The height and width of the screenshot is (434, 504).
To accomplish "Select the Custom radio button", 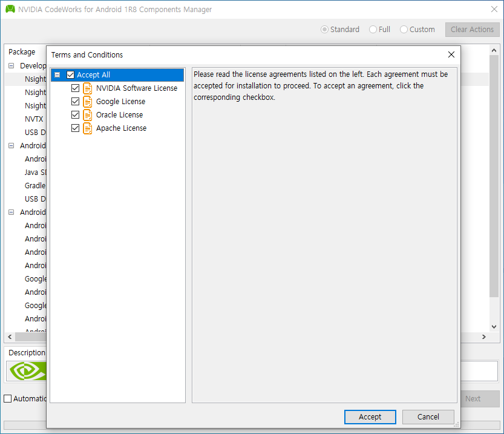I will (404, 30).
